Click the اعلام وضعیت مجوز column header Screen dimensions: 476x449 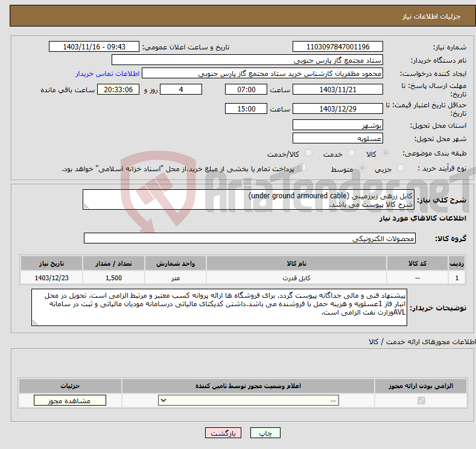(248, 386)
